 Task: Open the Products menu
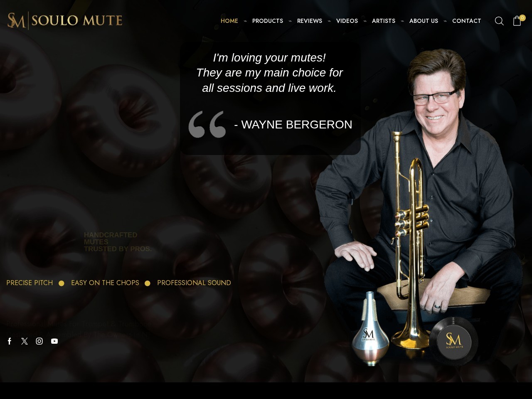coord(268,21)
